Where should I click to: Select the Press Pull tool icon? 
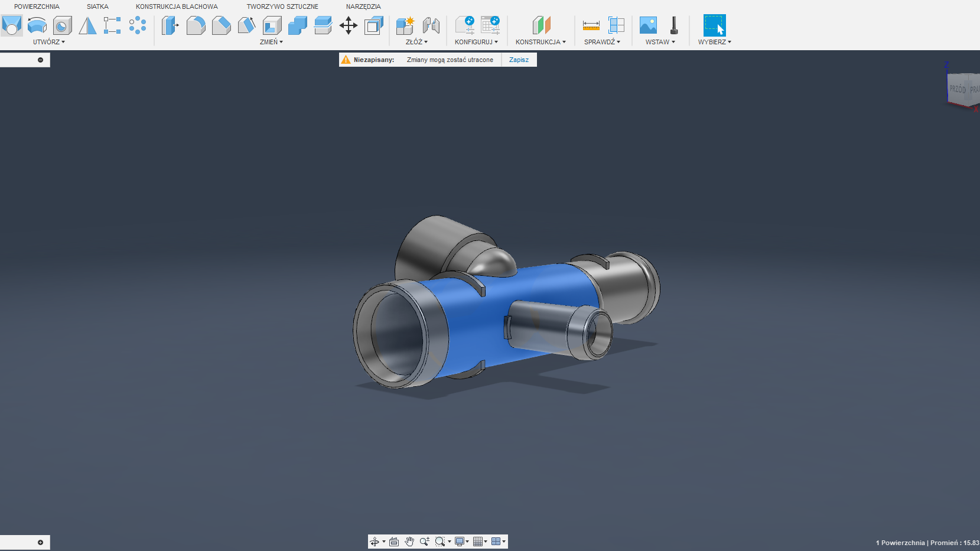[170, 25]
